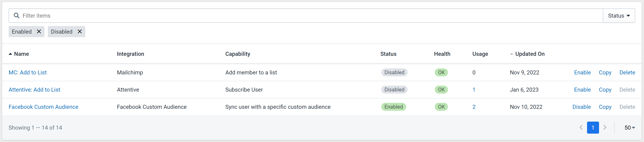Open the 50 per-page dropdown
The height and width of the screenshot is (142, 644).
(x=629, y=128)
